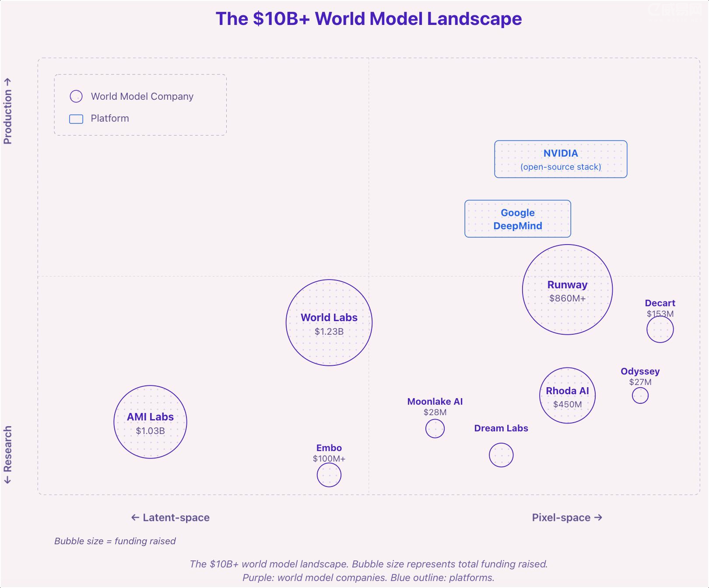
Task: Click the "(open-source stack)" subtitle text
Action: (x=561, y=167)
